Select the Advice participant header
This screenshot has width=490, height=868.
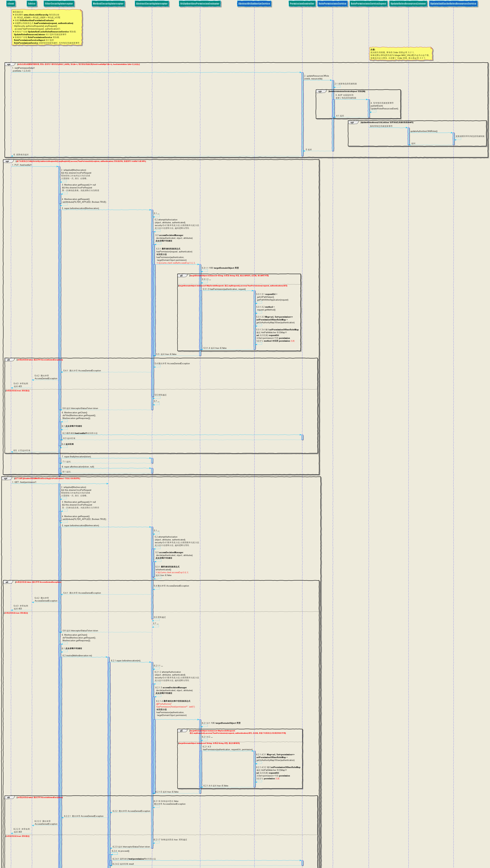[x=32, y=4]
